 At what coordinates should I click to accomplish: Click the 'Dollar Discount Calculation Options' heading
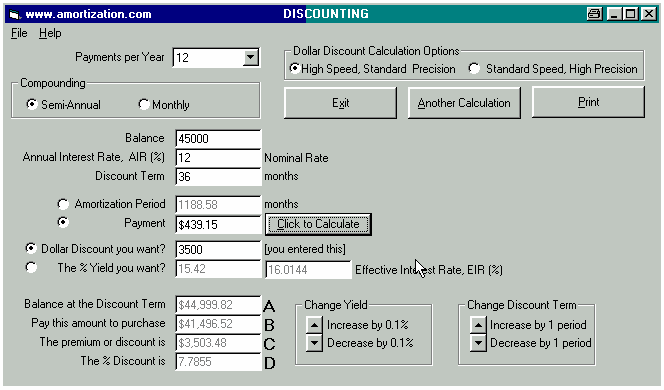(376, 51)
